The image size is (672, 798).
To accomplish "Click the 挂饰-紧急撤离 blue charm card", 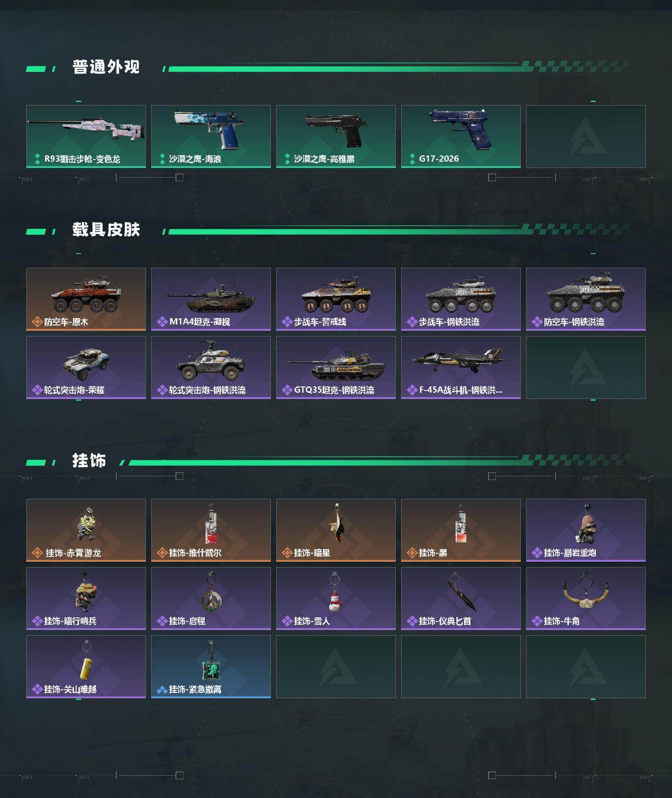I will pos(211,667).
